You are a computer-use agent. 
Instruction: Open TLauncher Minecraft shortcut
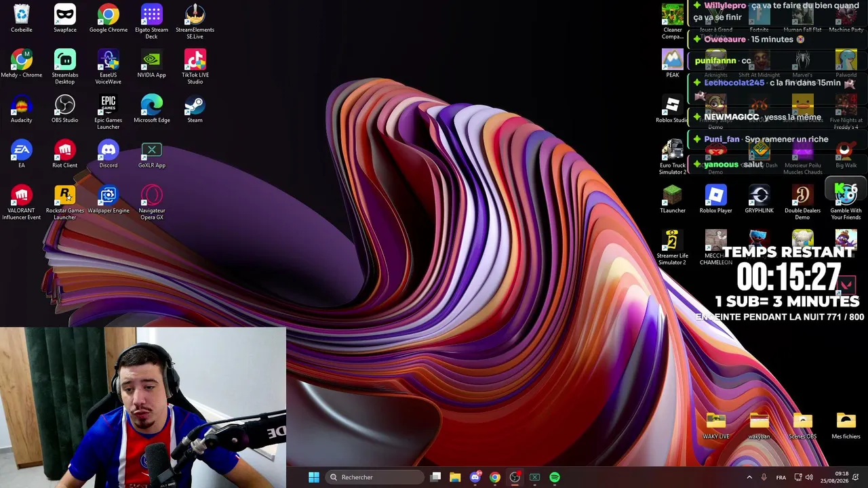[x=673, y=199]
